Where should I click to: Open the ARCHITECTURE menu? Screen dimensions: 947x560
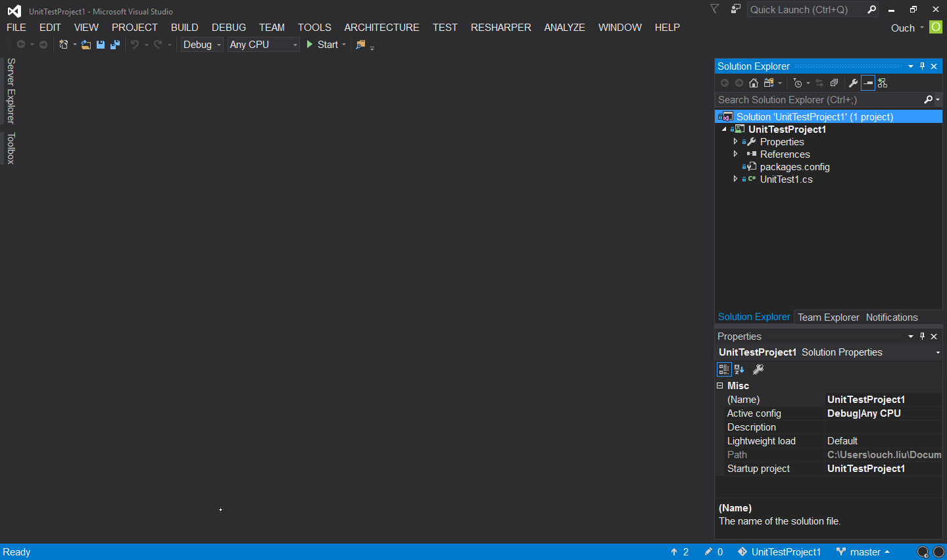point(381,28)
